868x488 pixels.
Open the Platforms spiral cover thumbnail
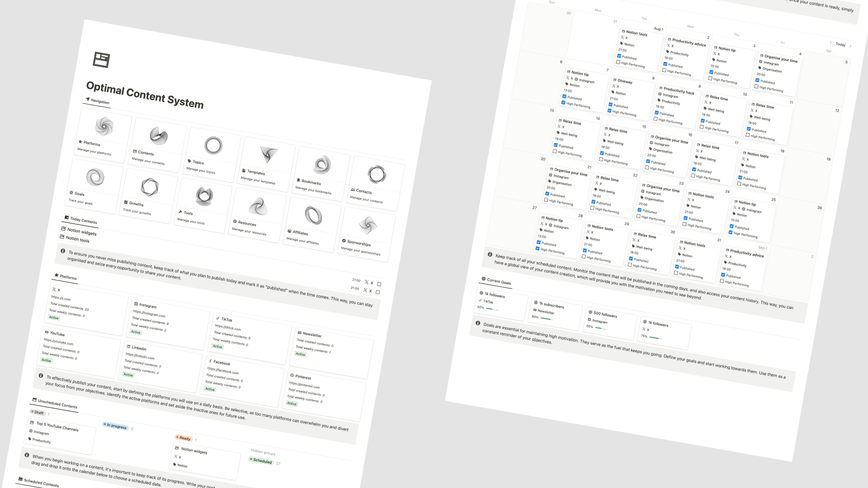[104, 126]
